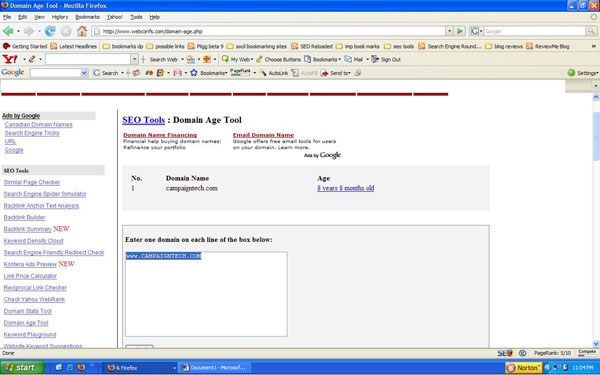
Task: Open socil bookmarking sites folder
Action: tap(256, 46)
